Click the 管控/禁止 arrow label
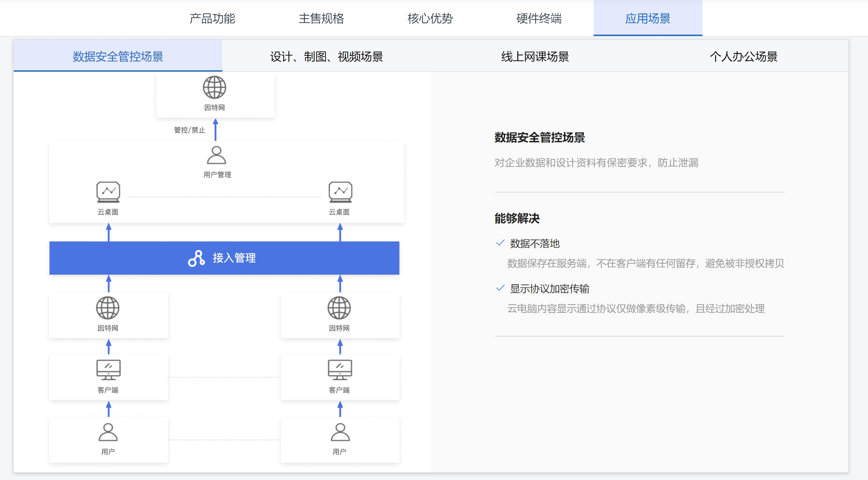 (190, 130)
